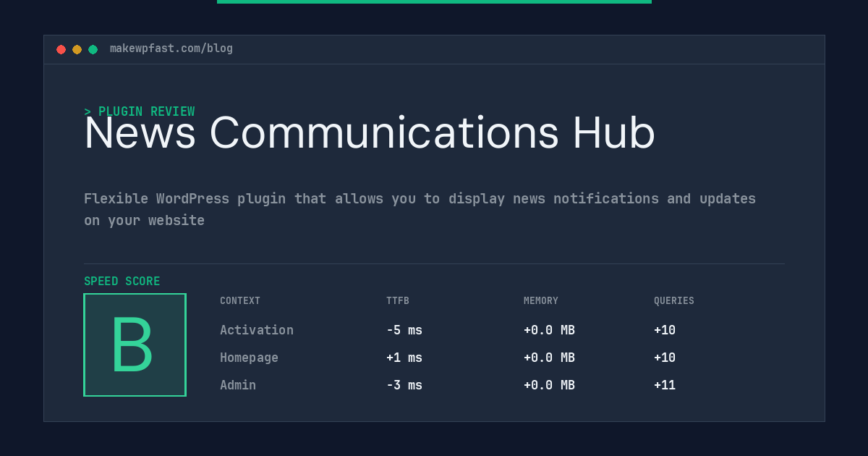Click the makewpfast.com/blog address text
The width and height of the screenshot is (868, 456).
coord(171,48)
